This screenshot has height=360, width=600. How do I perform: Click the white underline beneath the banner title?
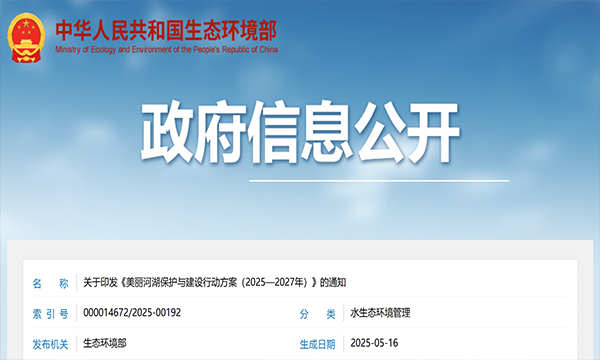click(379, 181)
